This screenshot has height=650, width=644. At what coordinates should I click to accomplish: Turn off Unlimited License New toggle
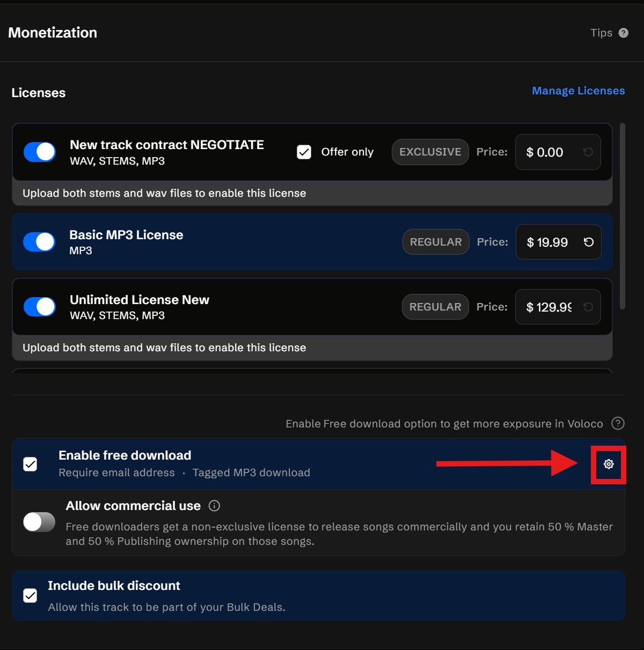click(x=40, y=307)
